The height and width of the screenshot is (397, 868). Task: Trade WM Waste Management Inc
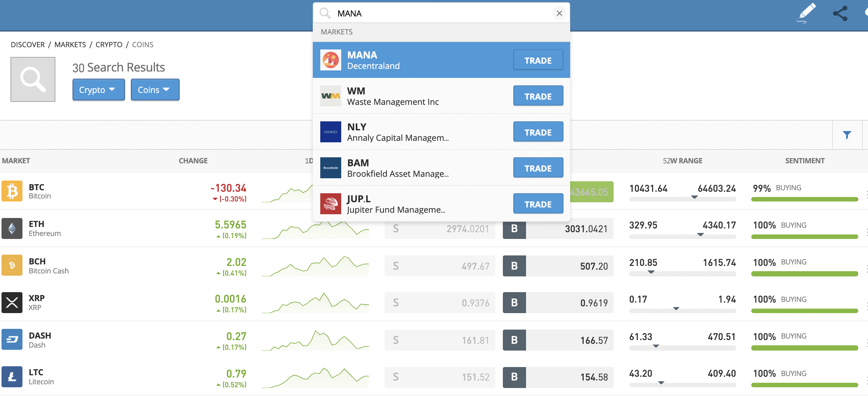click(538, 96)
